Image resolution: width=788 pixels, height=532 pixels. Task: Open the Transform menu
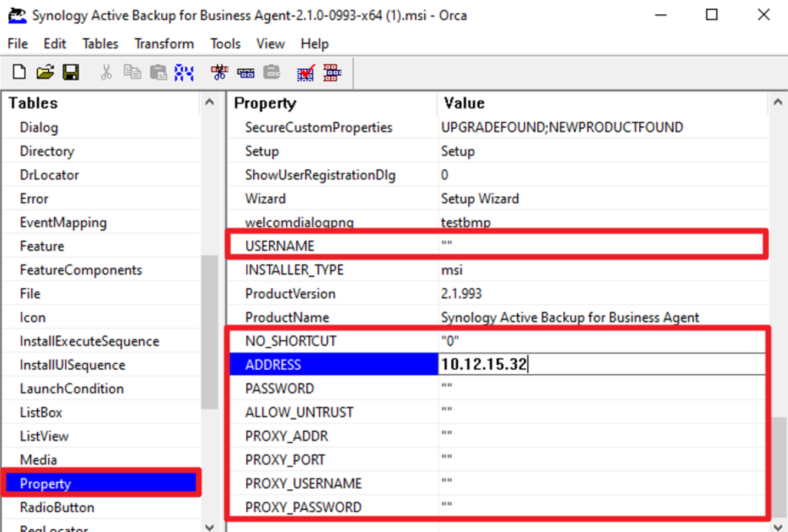click(164, 44)
